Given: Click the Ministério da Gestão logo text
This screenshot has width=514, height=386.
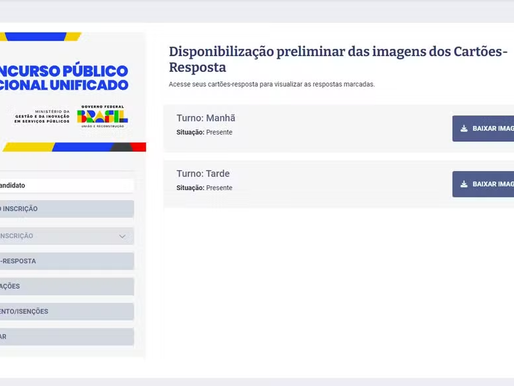Looking at the screenshot, I should tap(42, 116).
